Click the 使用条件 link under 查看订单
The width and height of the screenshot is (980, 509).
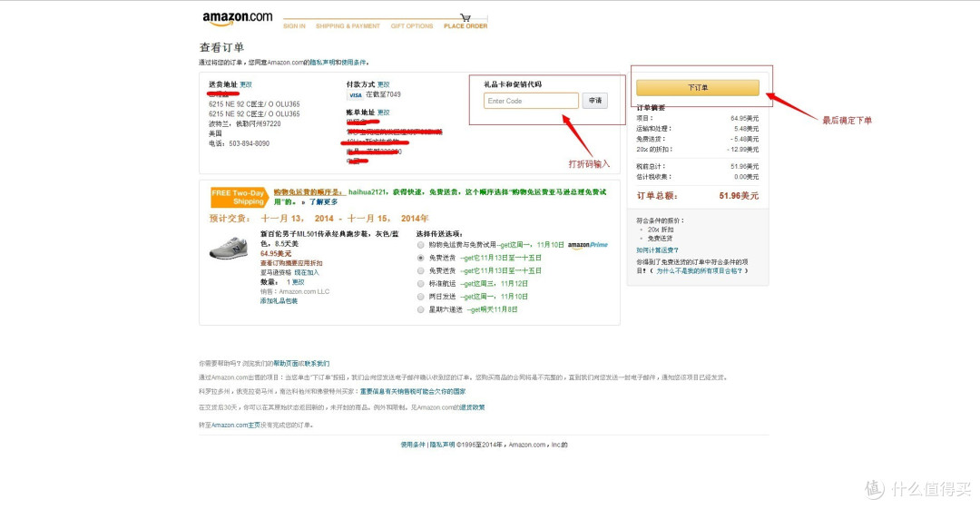[354, 63]
